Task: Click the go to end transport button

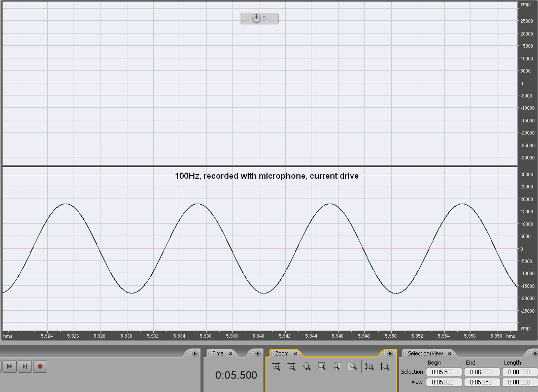Action: coord(25,366)
